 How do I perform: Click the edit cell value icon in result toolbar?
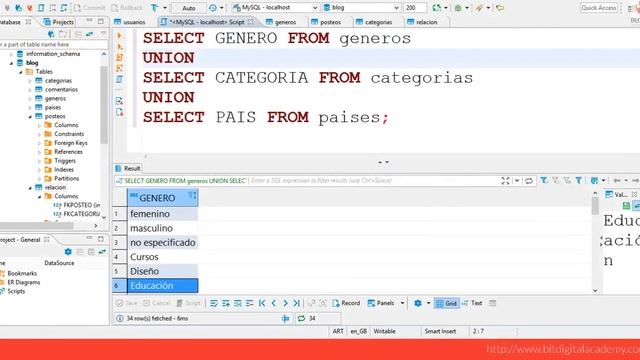point(213,303)
